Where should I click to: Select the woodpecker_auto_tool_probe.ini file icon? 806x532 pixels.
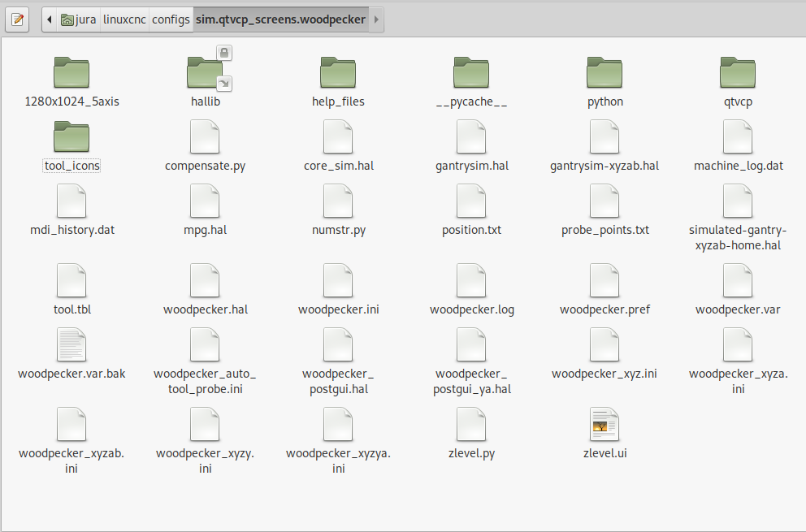(205, 345)
